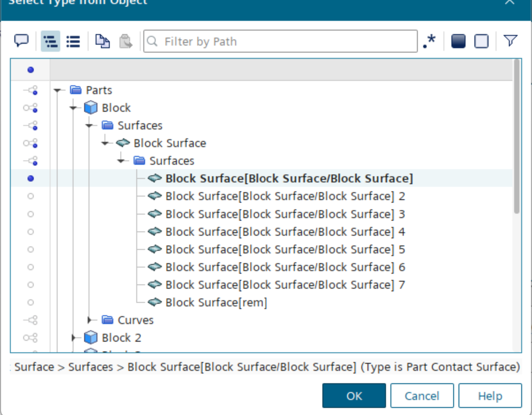The height and width of the screenshot is (415, 532).
Task: Toggle selection node beside Block Surface row
Action: 30,143
